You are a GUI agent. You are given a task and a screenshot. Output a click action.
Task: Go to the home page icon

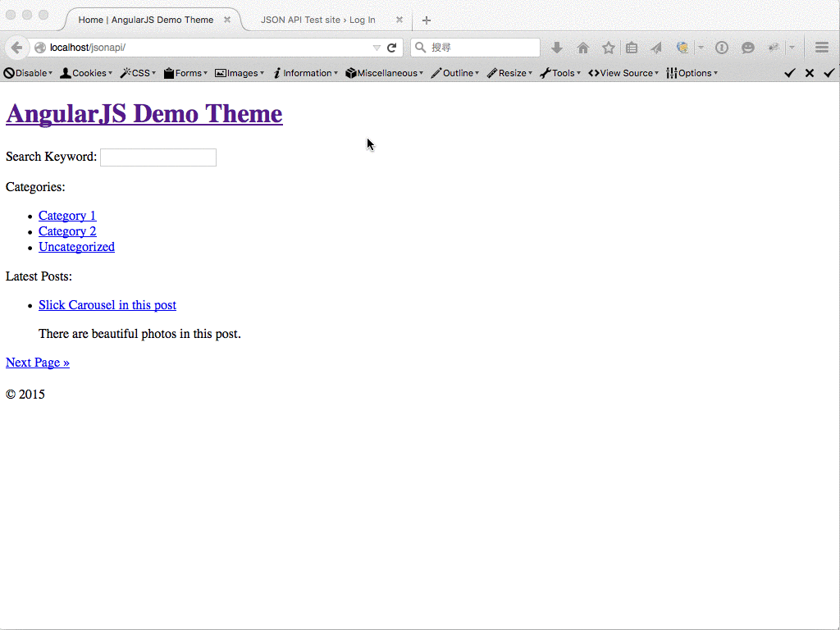583,48
